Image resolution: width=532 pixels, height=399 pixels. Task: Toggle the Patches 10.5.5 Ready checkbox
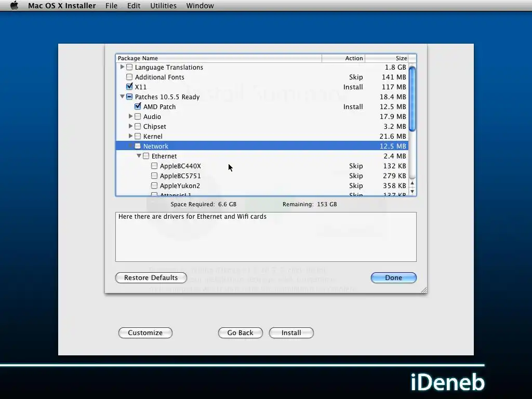(129, 97)
